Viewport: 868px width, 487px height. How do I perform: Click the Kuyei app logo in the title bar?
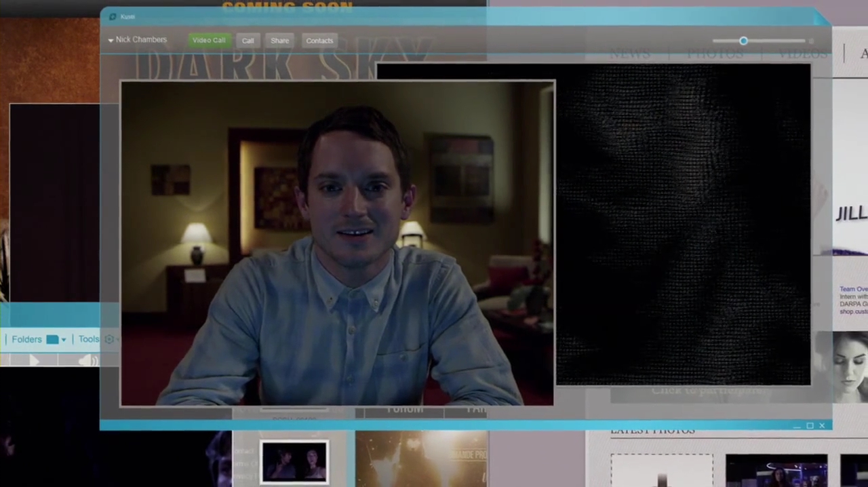(x=113, y=16)
